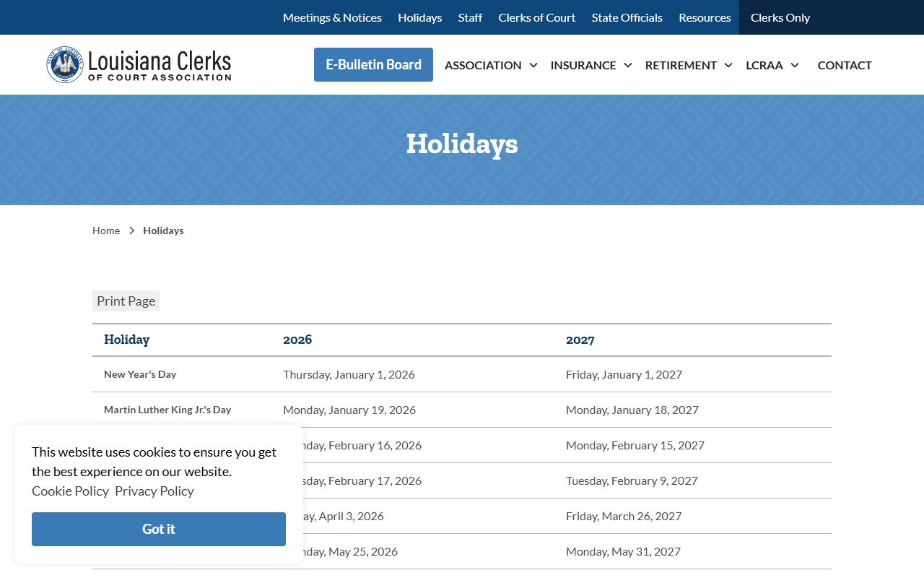Click the Holidays breadcrumb item
Screen dimensions: 924x578
click(163, 230)
